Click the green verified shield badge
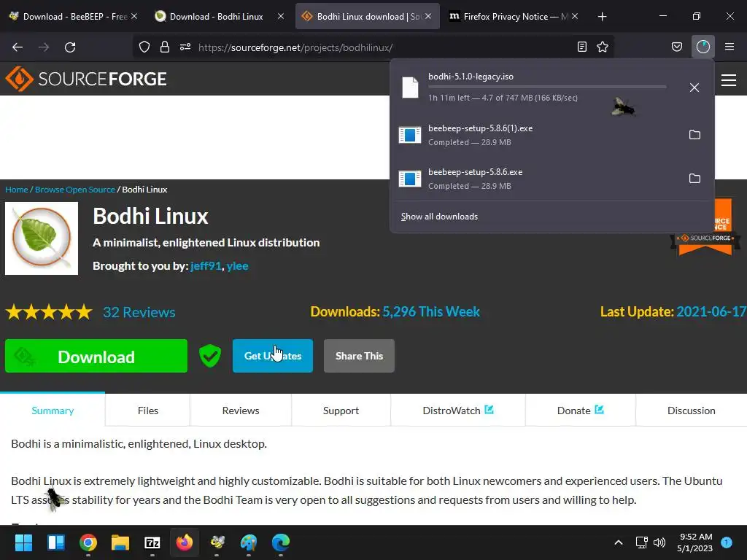Image resolution: width=747 pixels, height=560 pixels. [209, 356]
